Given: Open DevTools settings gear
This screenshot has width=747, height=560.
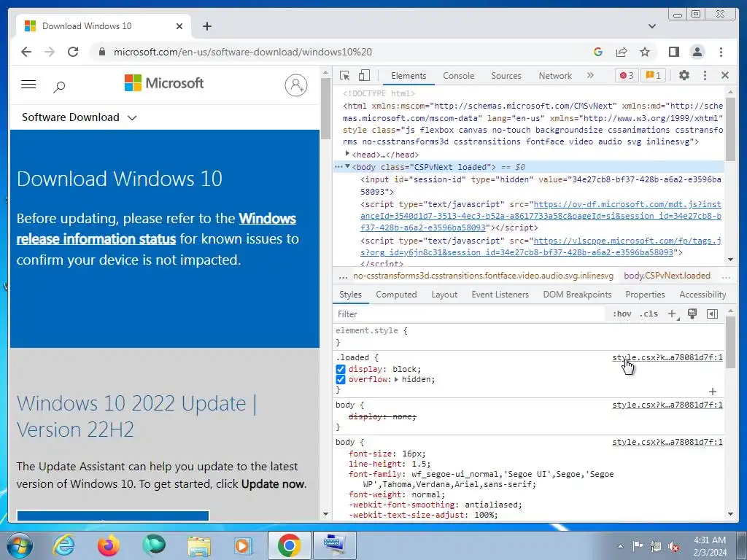Looking at the screenshot, I should pos(684,75).
